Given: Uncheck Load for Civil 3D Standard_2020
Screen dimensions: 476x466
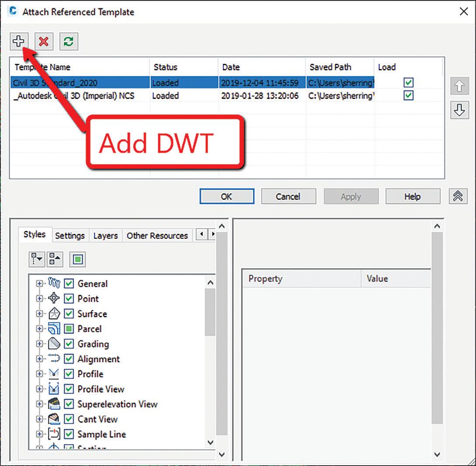Looking at the screenshot, I should 408,83.
